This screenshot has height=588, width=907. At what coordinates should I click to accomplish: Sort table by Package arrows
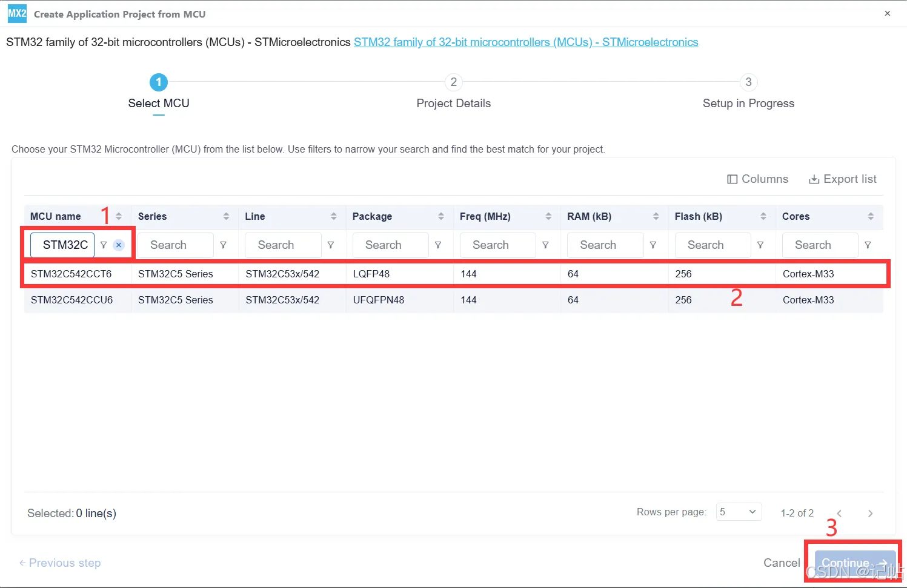point(441,216)
